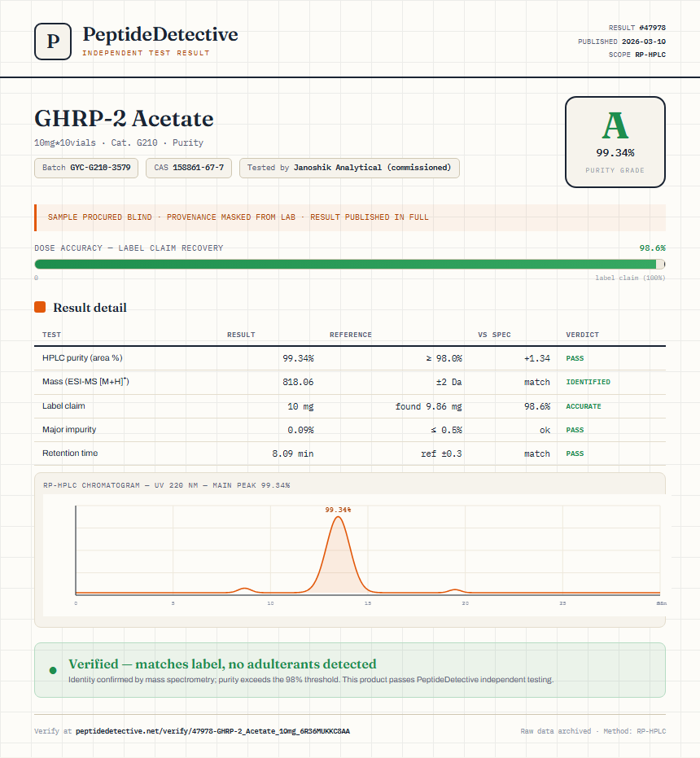Click the label claim (100%) axis caption
This screenshot has width=700, height=758.
630,278
